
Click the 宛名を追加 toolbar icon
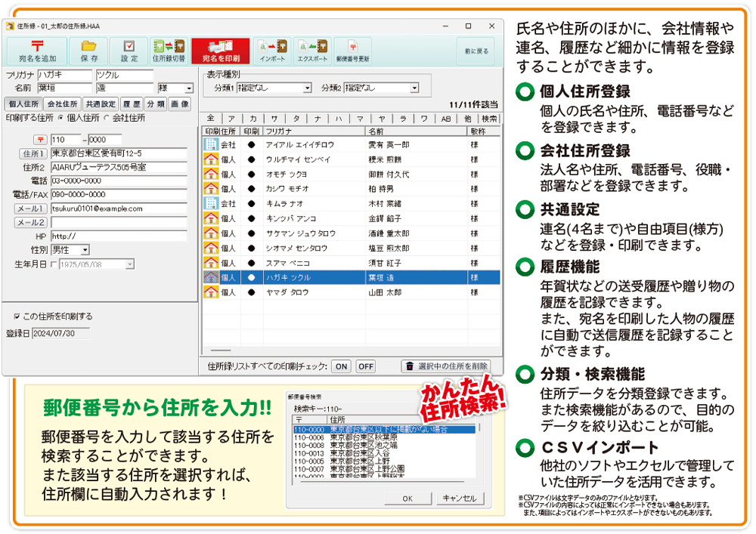pyautogui.click(x=37, y=51)
